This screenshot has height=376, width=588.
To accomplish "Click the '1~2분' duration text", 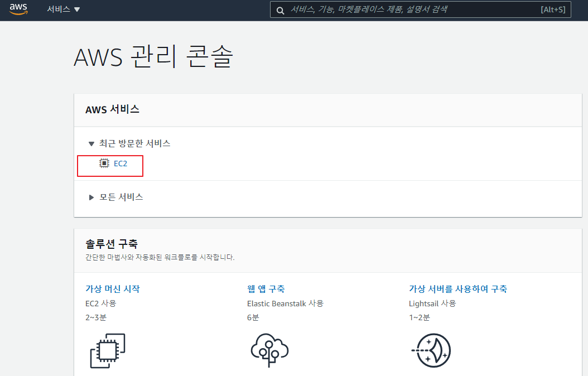I will point(420,317).
